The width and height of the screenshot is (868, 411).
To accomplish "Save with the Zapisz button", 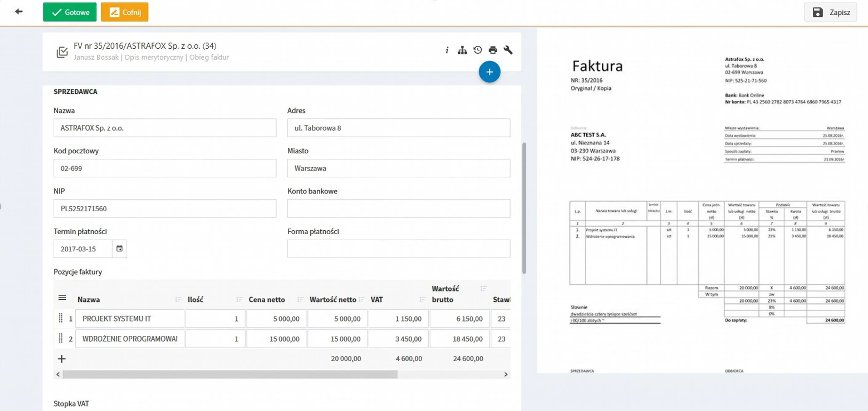I will click(830, 12).
